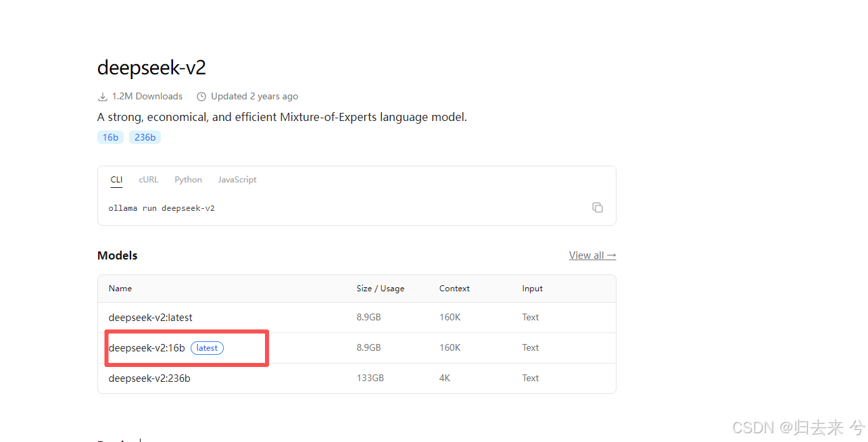Click the Text input in deepseek-v2:16b row
This screenshot has height=442, width=868.
(531, 348)
